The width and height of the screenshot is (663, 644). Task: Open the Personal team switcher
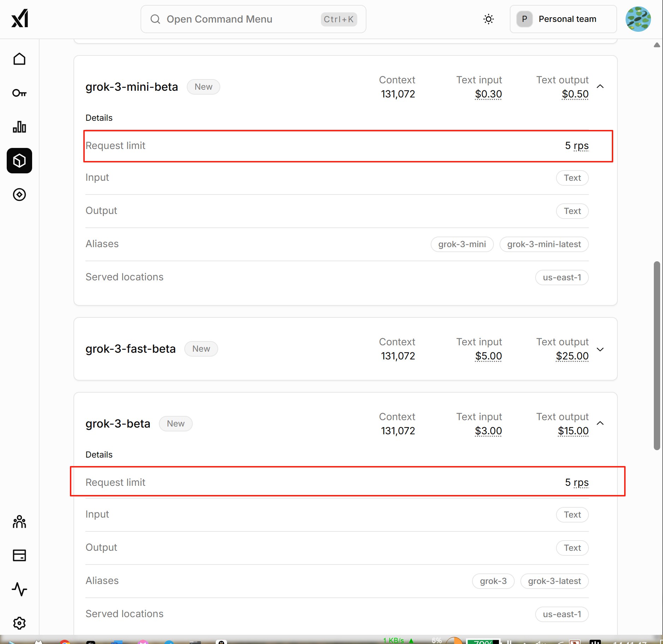click(563, 19)
